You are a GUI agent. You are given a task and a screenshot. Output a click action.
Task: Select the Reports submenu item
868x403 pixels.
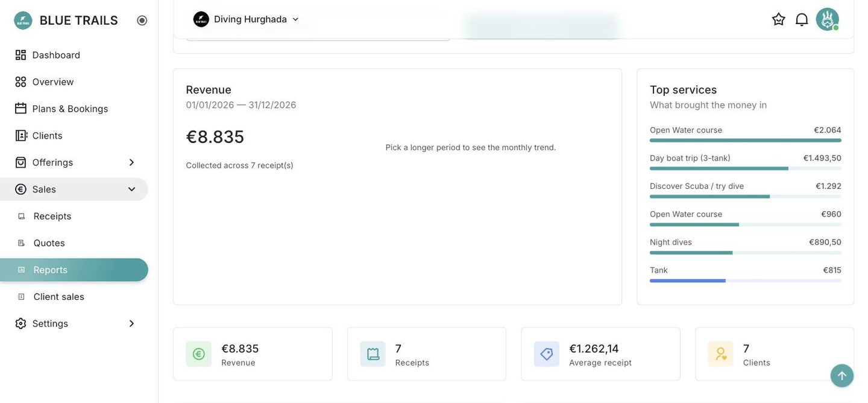click(x=74, y=270)
